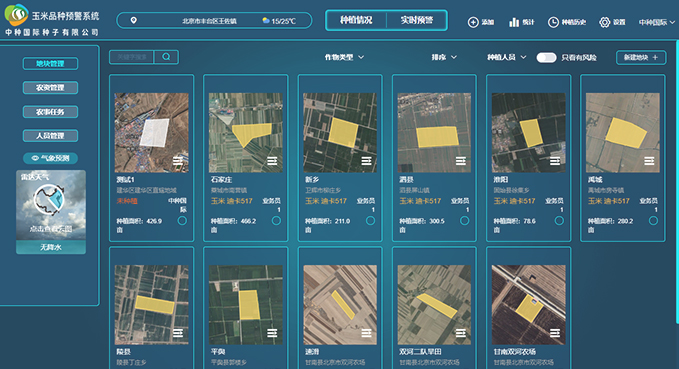679x369 pixels.
Task: Expand the 排序 dropdown
Action: 444,57
